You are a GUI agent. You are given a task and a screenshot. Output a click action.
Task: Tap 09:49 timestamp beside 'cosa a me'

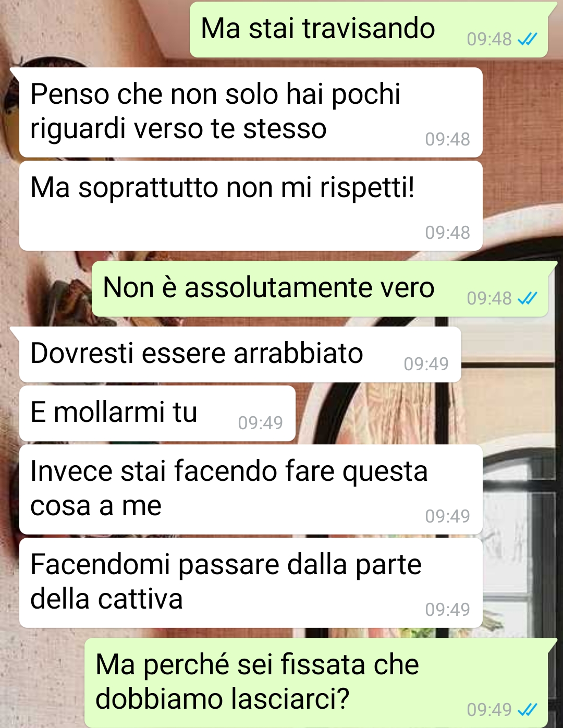coord(447,516)
